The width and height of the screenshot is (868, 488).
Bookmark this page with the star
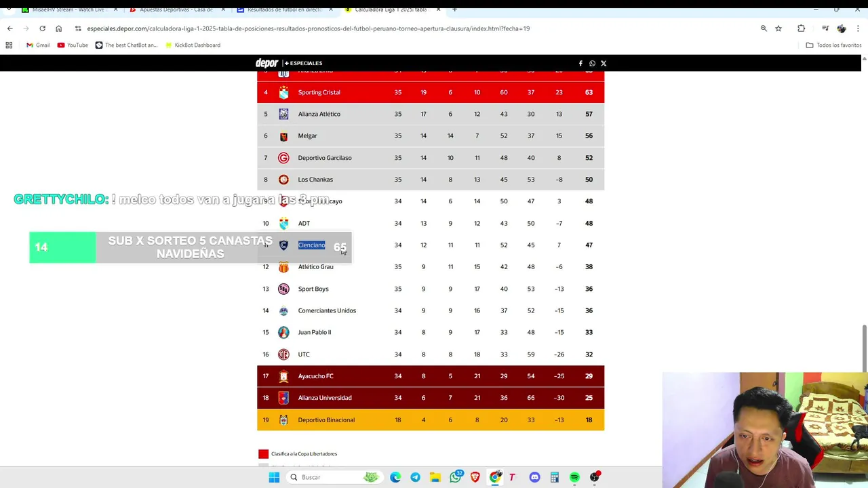tap(778, 28)
